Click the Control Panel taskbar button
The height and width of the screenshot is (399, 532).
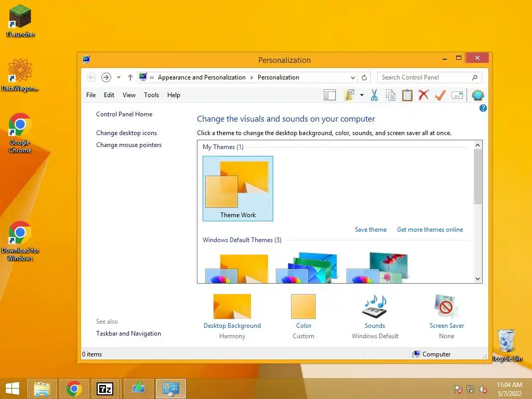(170, 389)
